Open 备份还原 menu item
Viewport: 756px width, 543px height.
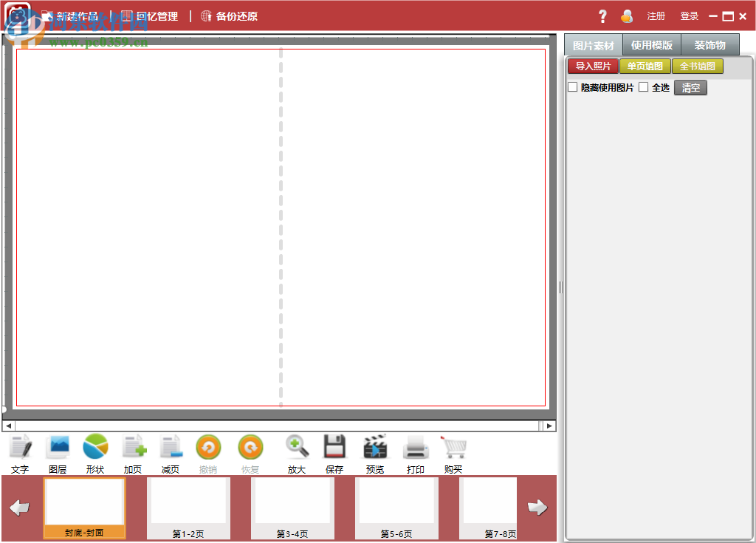pos(230,16)
